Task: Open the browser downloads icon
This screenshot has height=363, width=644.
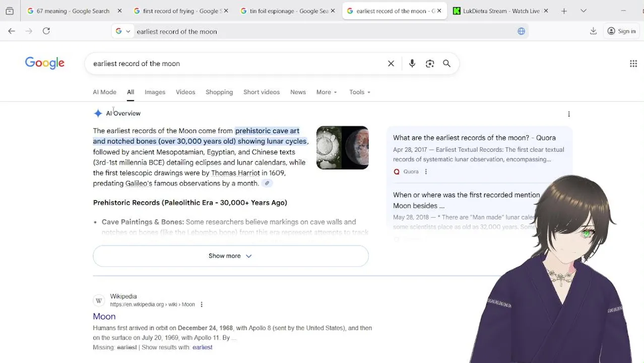Action: click(593, 31)
